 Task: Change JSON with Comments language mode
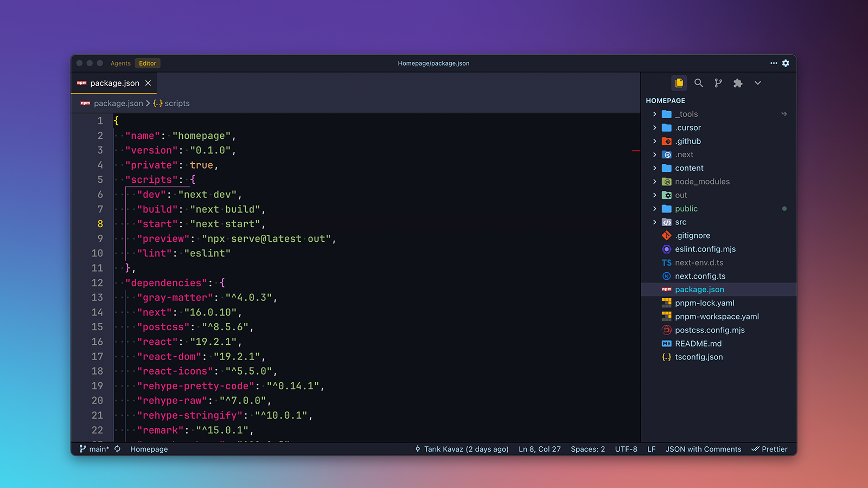(x=703, y=449)
